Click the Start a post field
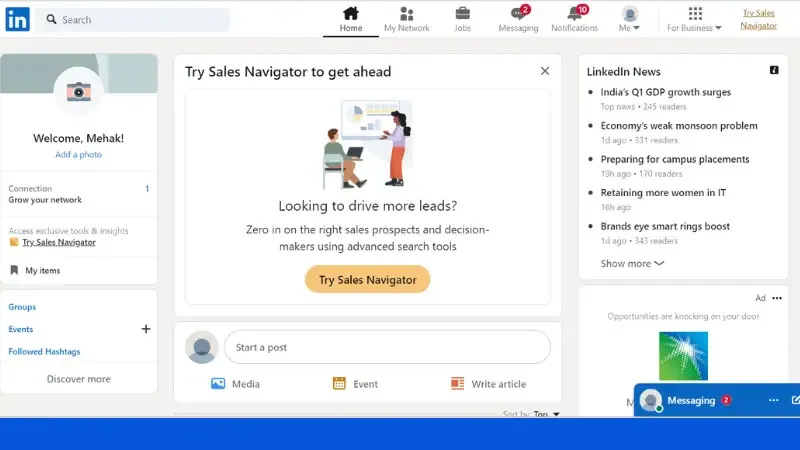Viewport: 800px width, 450px height. point(387,347)
